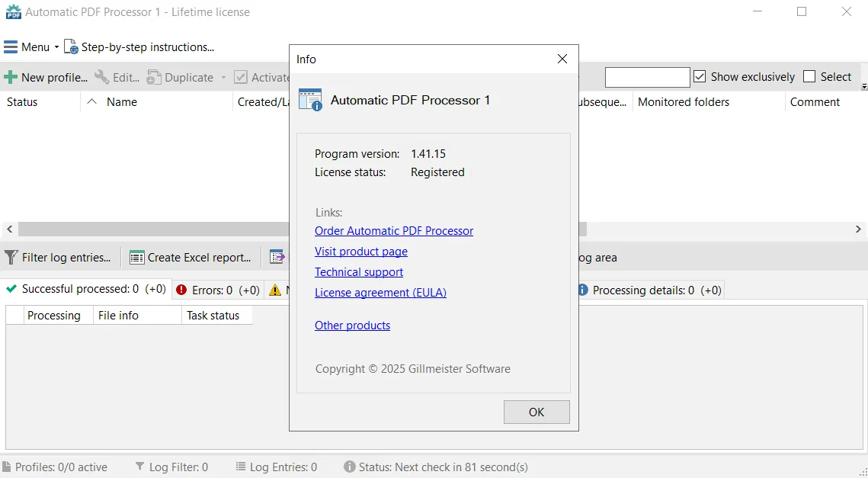
Task: Click the Step-by-step instructions icon
Action: tap(71, 47)
